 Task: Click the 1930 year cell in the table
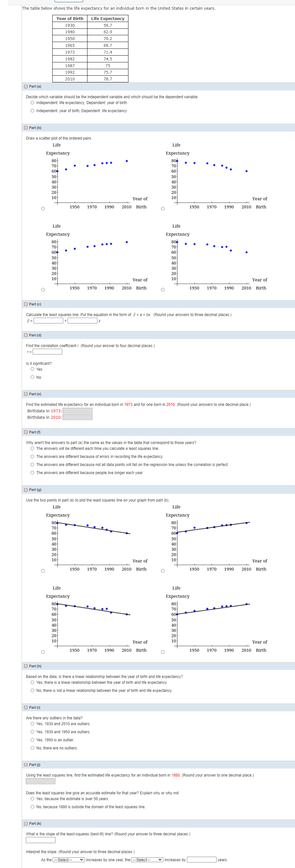[x=70, y=25]
